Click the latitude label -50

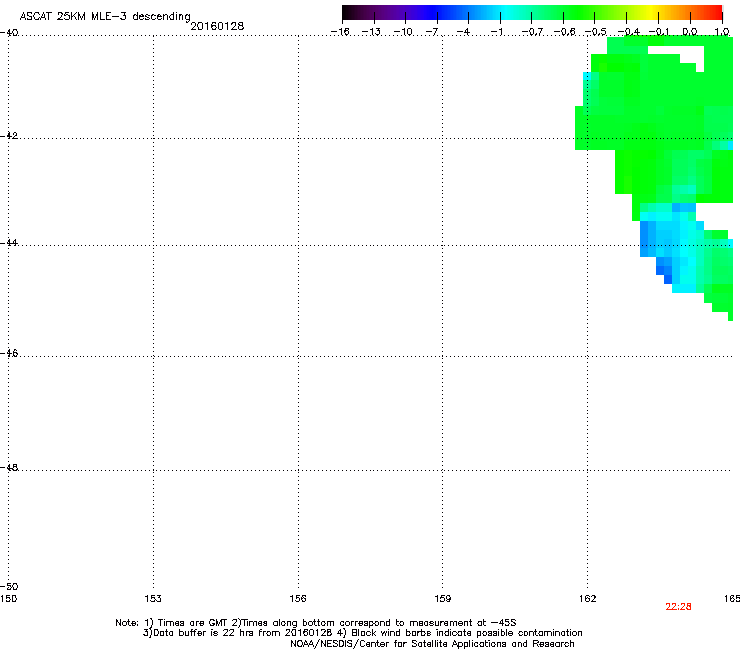pos(9,587)
